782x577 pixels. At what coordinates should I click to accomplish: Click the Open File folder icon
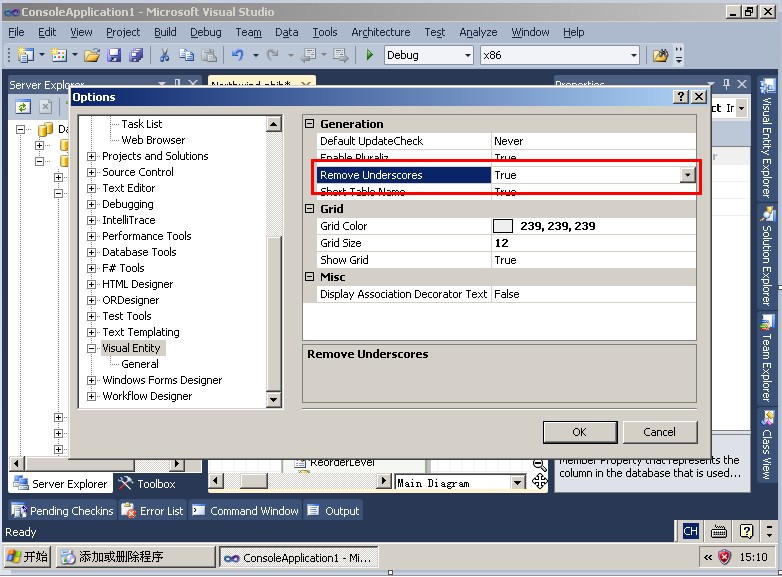point(92,55)
